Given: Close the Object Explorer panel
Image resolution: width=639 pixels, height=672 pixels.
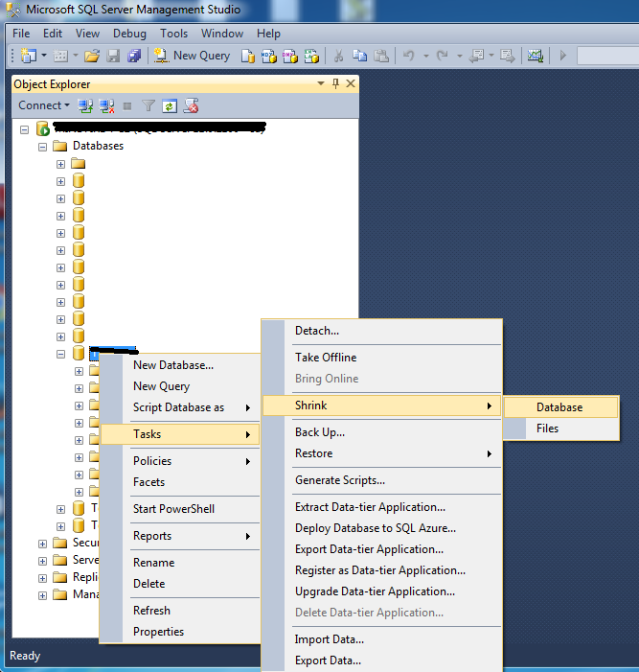Looking at the screenshot, I should 351,83.
